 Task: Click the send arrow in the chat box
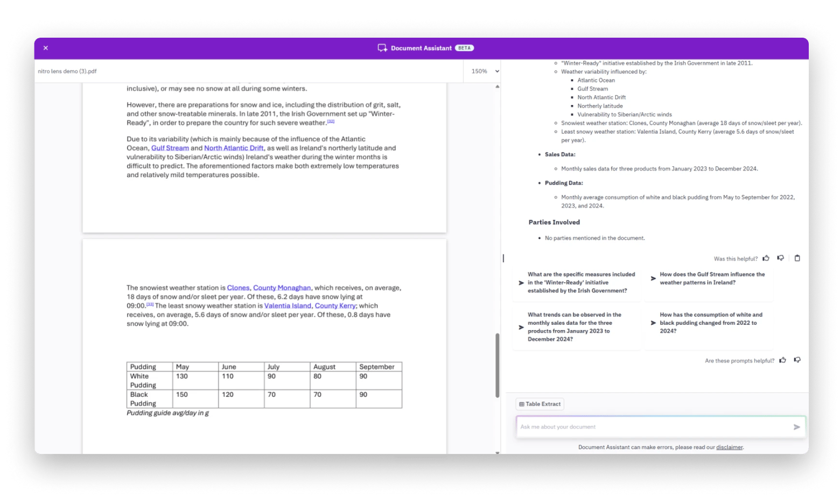pos(796,427)
